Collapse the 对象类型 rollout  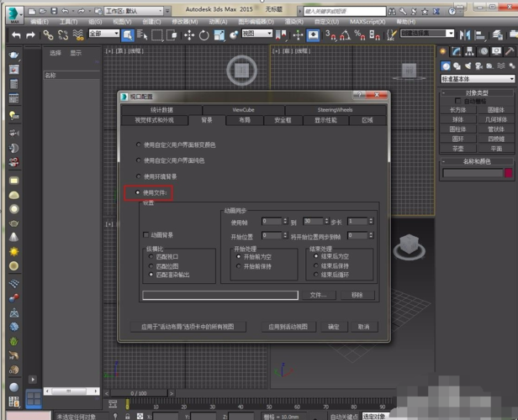478,93
